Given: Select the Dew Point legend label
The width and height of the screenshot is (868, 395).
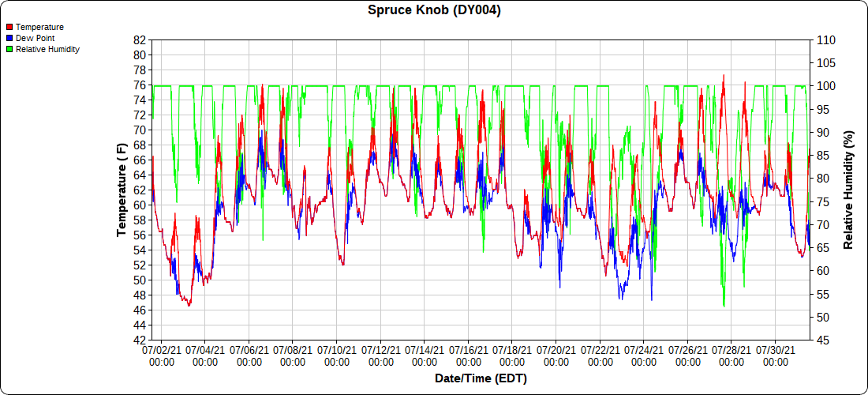Looking at the screenshot, I should [35, 38].
